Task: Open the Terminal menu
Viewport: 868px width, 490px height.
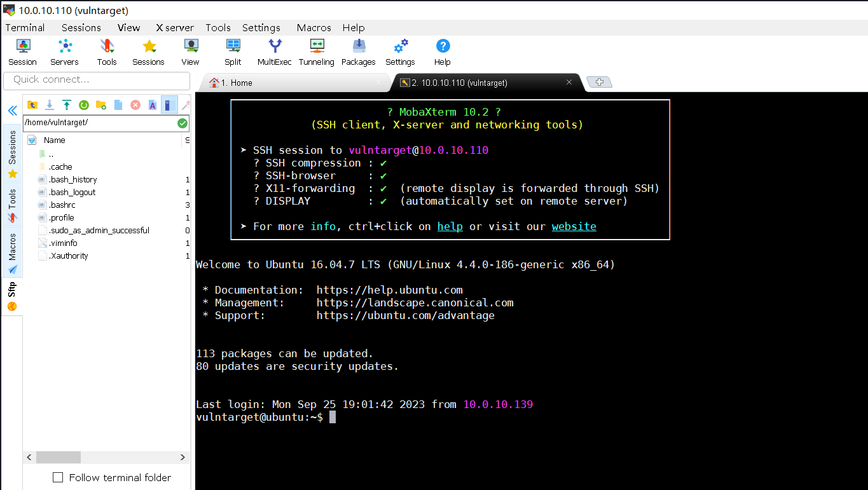Action: (25, 27)
